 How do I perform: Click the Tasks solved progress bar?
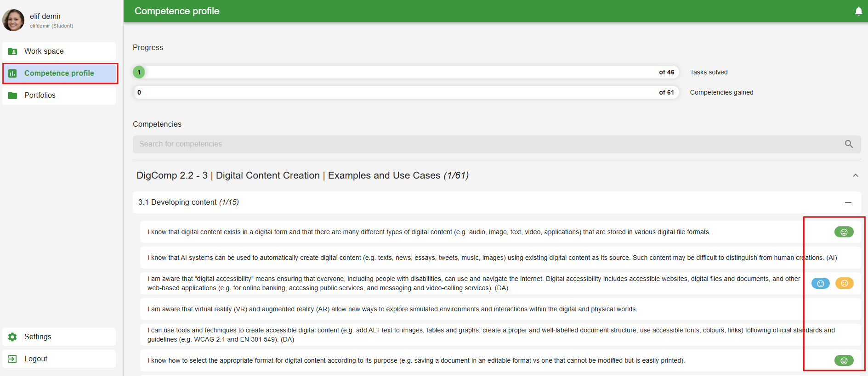click(x=405, y=72)
